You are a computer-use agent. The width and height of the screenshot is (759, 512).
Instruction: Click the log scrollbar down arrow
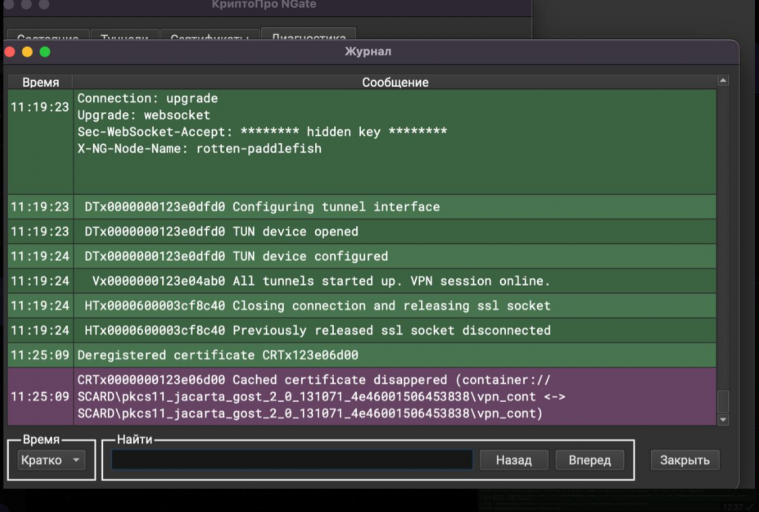(x=723, y=420)
